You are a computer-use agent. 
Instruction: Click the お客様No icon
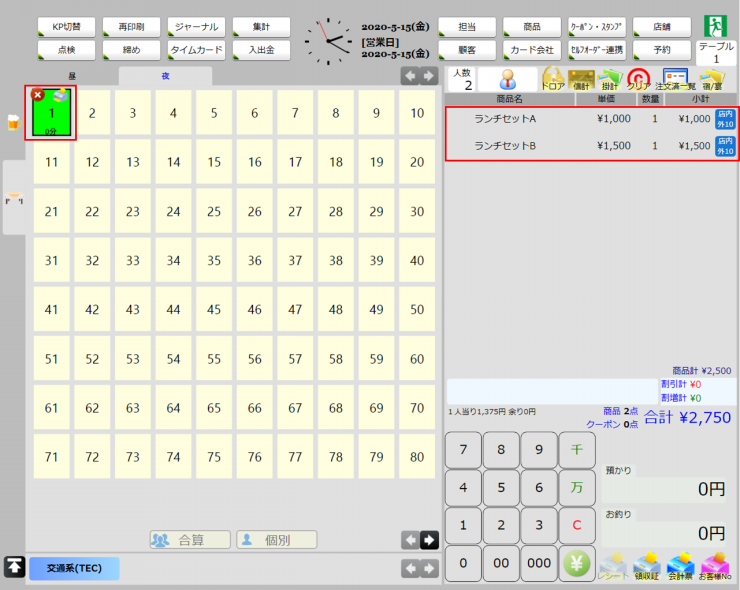click(x=714, y=564)
